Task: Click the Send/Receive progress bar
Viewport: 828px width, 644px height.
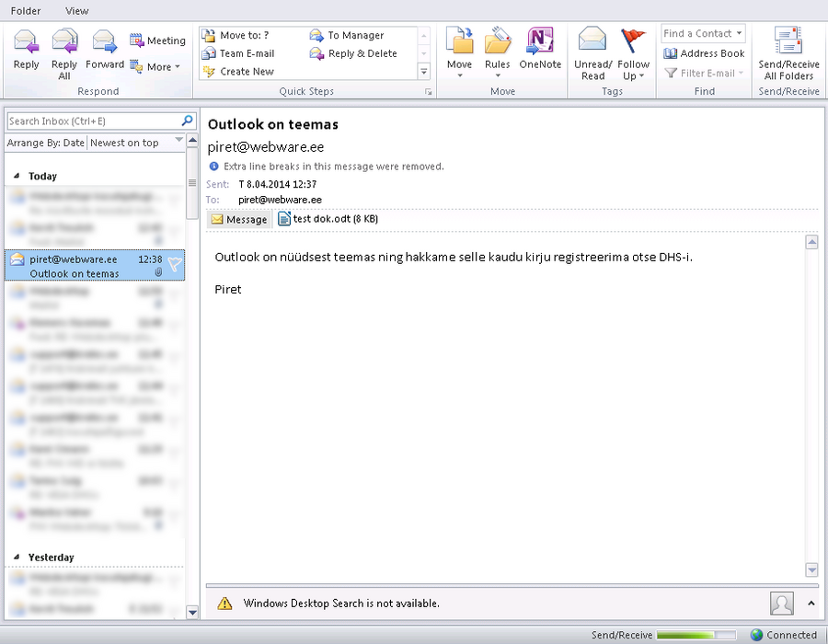Action: click(696, 635)
